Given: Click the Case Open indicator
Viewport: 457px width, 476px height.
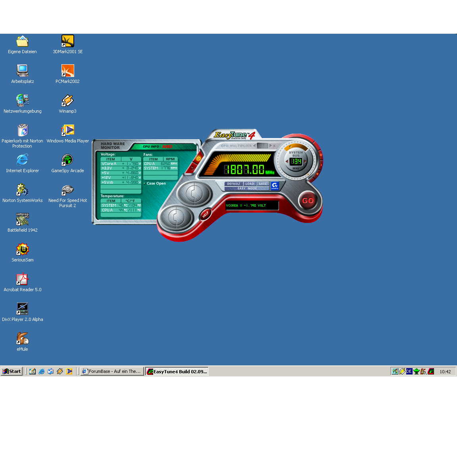Looking at the screenshot, I should [x=155, y=183].
